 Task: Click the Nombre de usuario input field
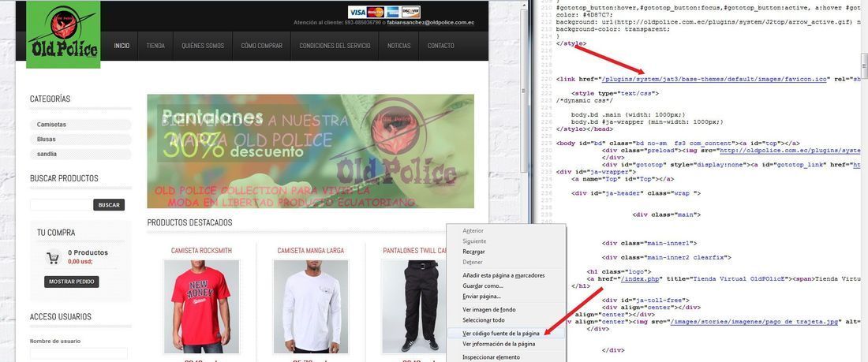point(79,353)
